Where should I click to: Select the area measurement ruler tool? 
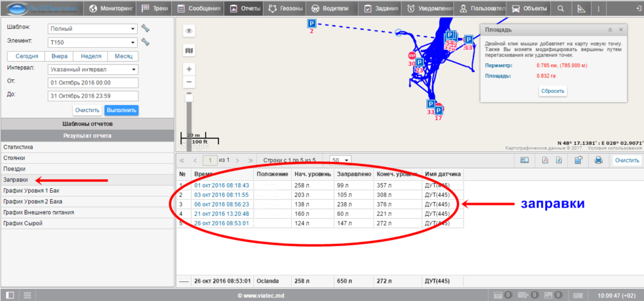click(580, 9)
